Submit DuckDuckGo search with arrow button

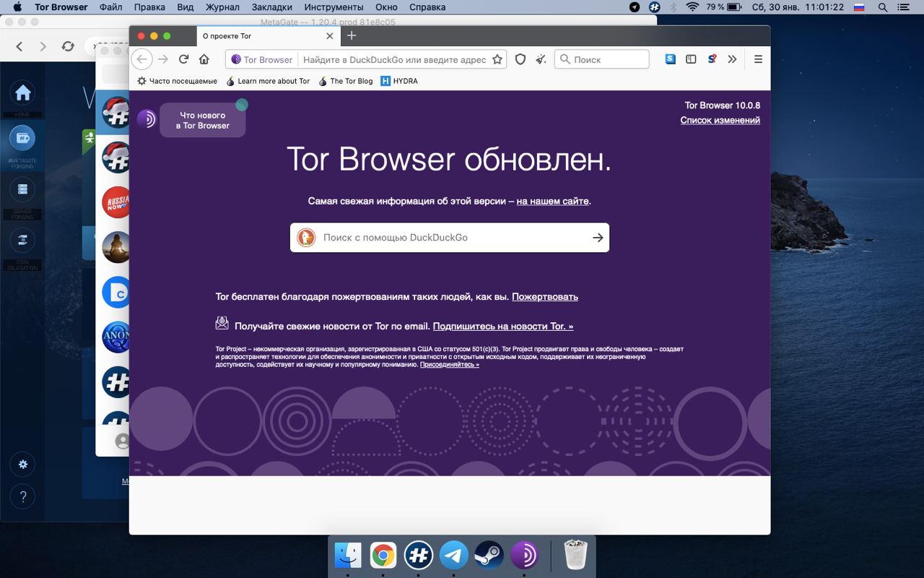pyautogui.click(x=598, y=237)
